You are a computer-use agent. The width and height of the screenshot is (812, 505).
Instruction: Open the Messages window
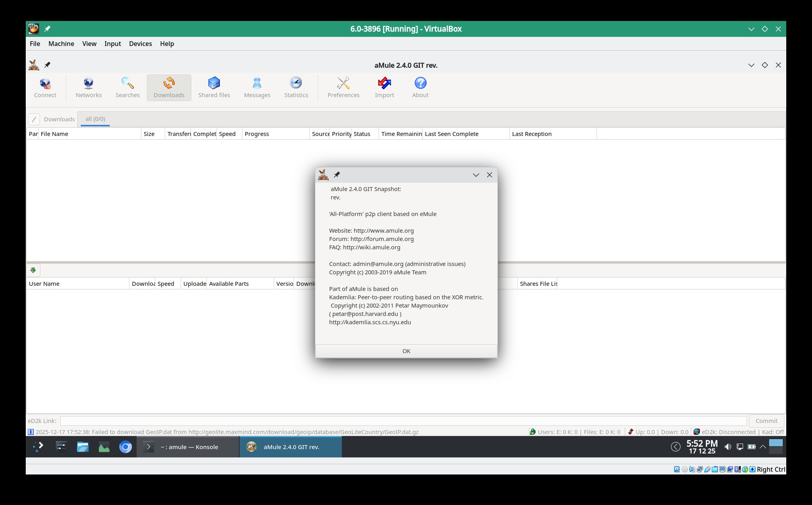click(x=257, y=88)
